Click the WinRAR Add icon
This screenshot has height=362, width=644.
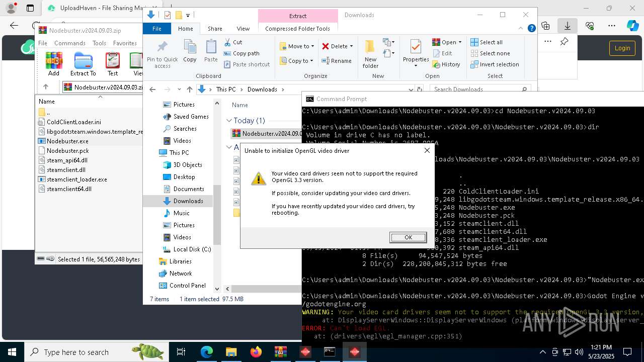click(x=54, y=64)
